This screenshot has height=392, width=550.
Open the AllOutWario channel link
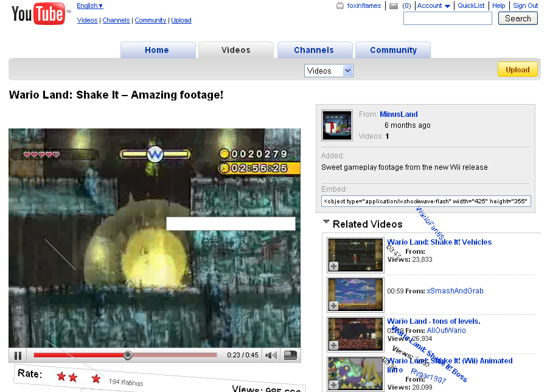(446, 331)
